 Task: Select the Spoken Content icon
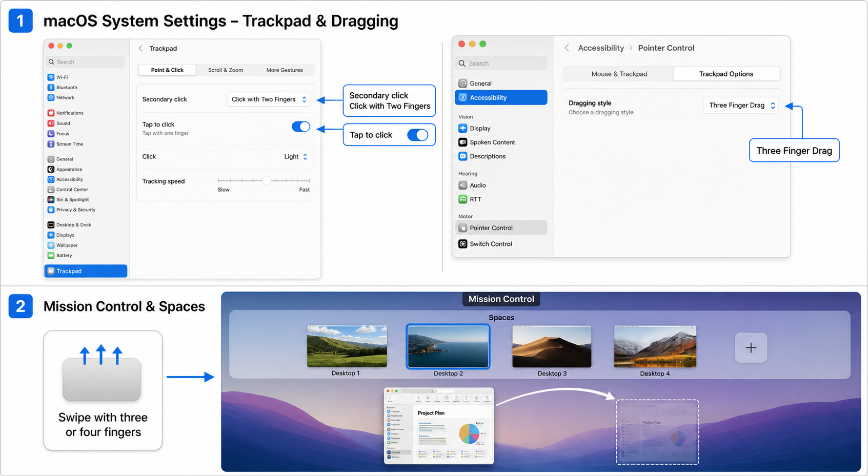pyautogui.click(x=462, y=142)
